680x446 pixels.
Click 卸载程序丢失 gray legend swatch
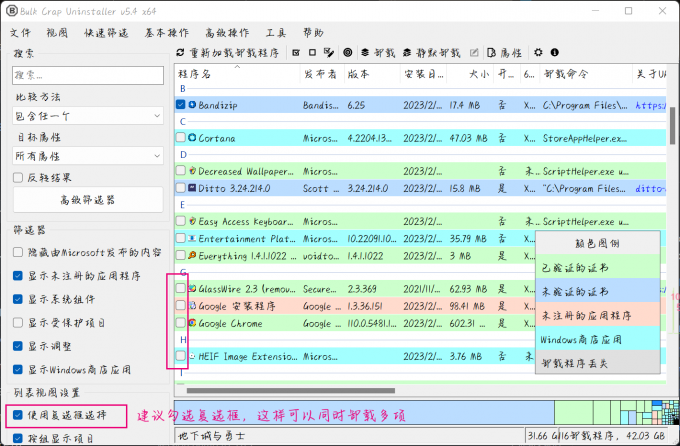pyautogui.click(x=598, y=363)
